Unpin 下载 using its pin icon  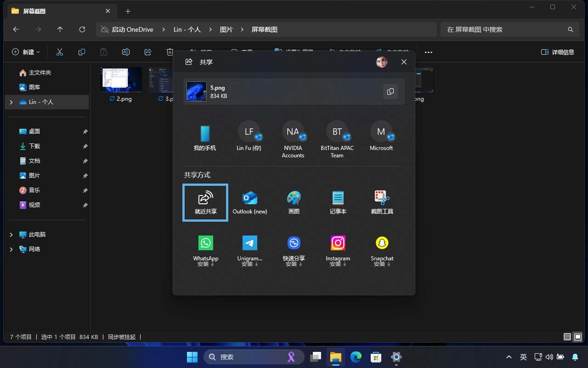(85, 146)
